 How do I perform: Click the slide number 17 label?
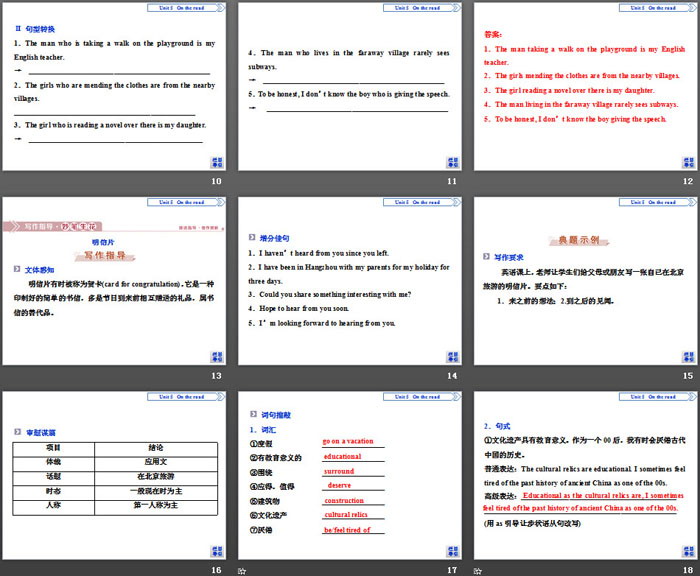(x=452, y=570)
